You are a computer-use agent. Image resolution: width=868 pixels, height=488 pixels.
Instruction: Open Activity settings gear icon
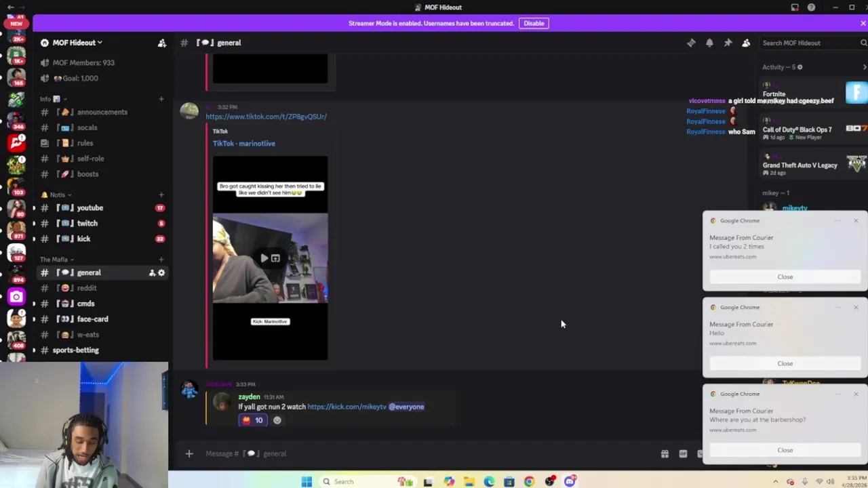tap(800, 67)
